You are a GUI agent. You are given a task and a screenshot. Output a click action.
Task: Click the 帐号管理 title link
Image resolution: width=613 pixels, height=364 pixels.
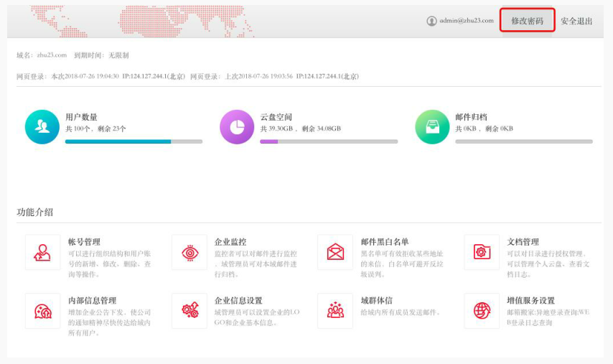pyautogui.click(x=84, y=242)
